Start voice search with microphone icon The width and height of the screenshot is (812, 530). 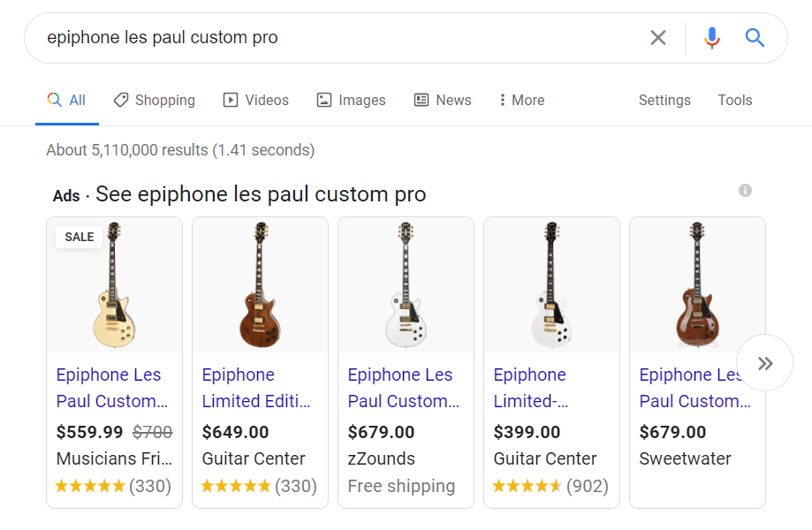click(711, 38)
